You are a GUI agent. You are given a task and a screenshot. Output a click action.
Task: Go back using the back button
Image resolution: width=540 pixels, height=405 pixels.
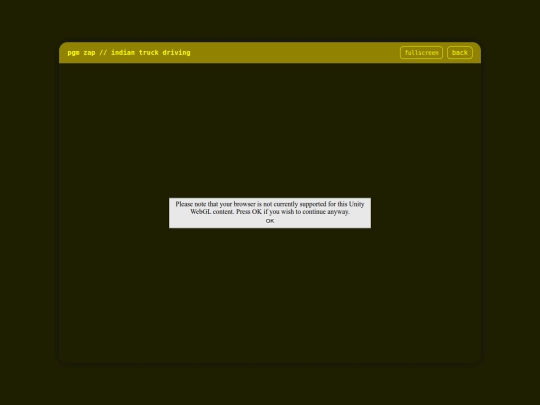pos(460,53)
